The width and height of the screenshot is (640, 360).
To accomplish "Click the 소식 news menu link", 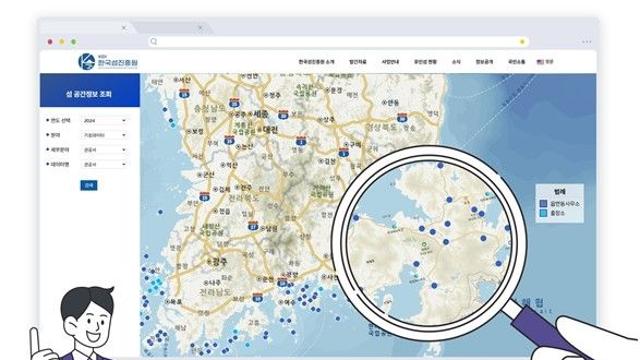I will point(456,62).
